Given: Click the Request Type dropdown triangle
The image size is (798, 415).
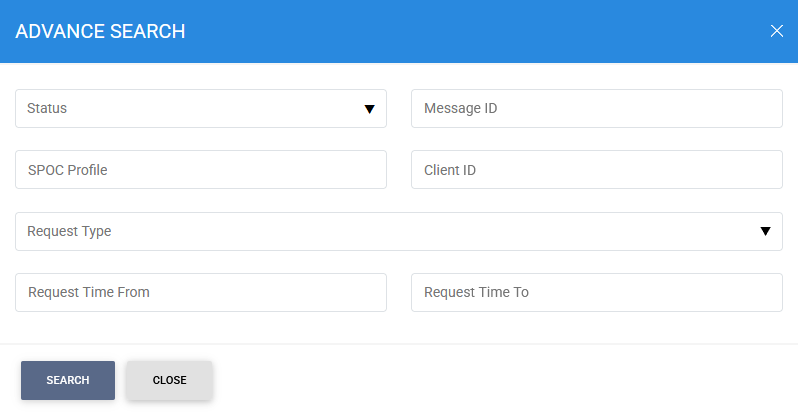Looking at the screenshot, I should [765, 231].
